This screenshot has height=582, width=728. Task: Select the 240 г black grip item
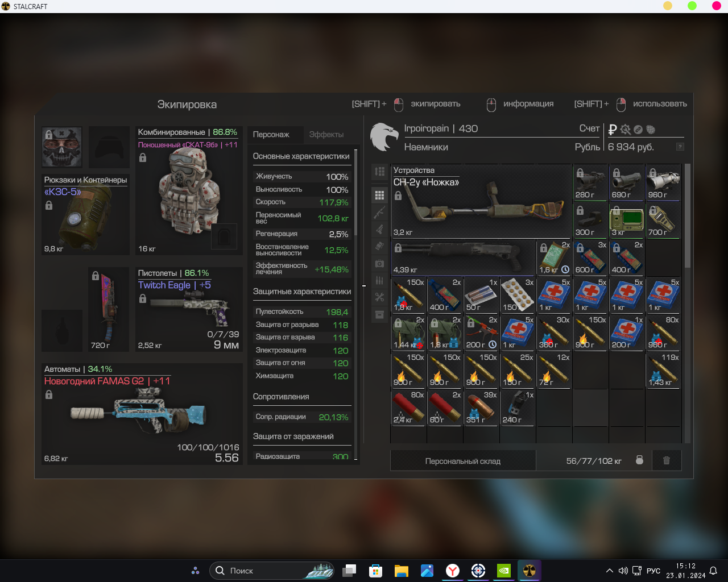pyautogui.click(x=518, y=408)
